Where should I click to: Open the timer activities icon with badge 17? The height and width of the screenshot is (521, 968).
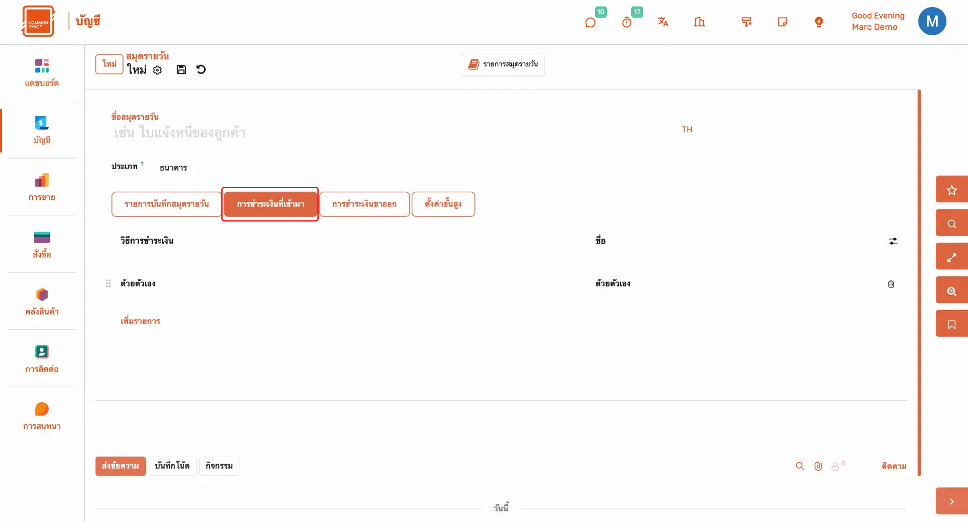[627, 22]
